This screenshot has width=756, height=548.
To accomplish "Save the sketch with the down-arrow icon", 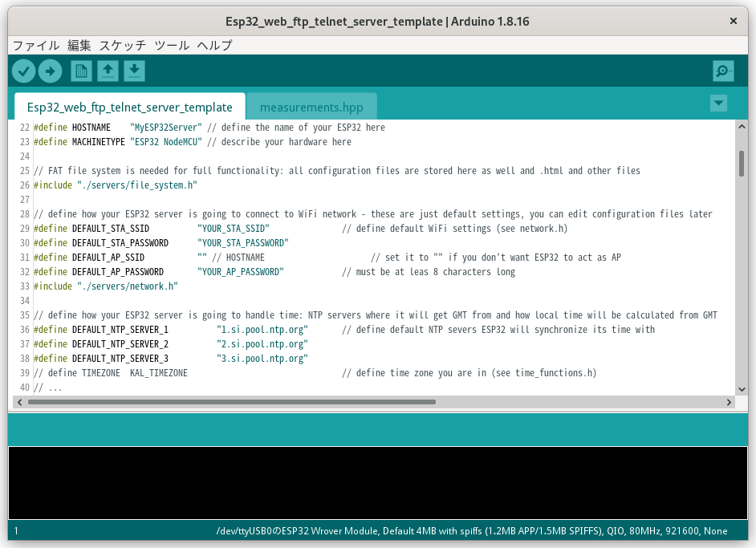I will pyautogui.click(x=135, y=71).
